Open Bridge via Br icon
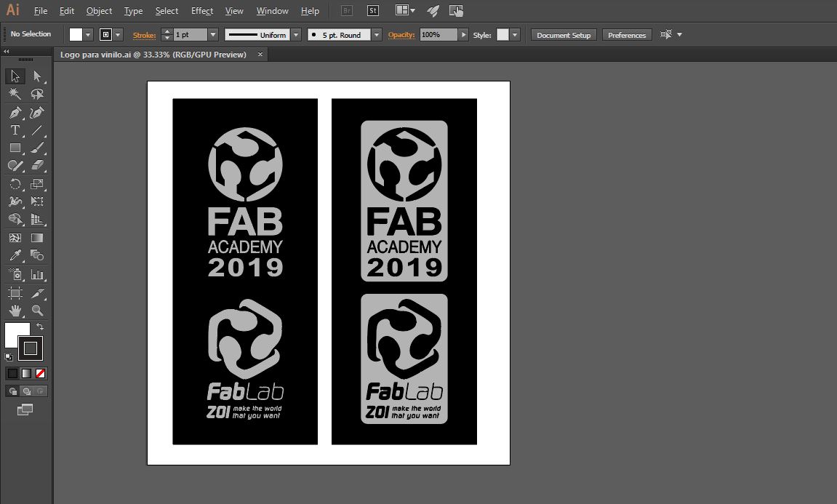The width and height of the screenshot is (837, 504). 346,11
